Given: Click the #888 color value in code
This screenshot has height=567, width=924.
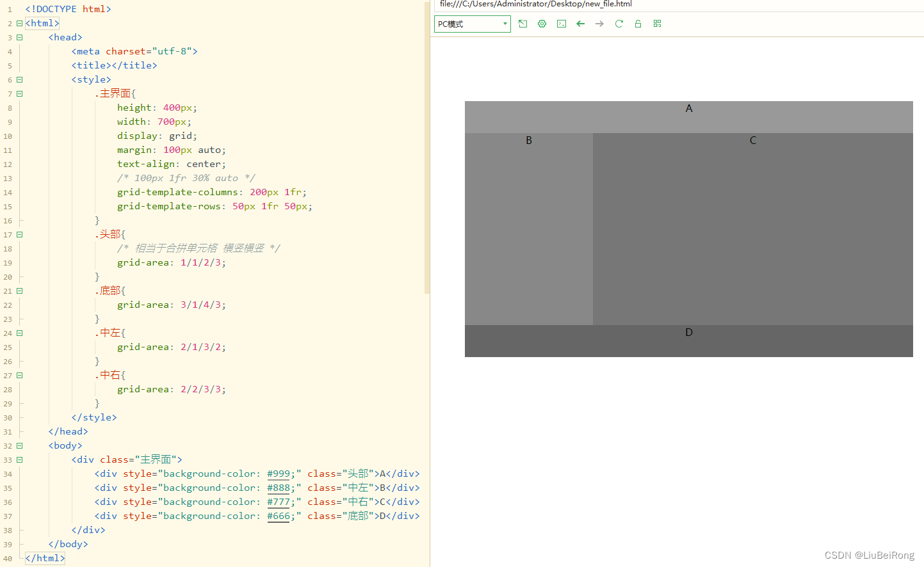Looking at the screenshot, I should tap(279, 488).
